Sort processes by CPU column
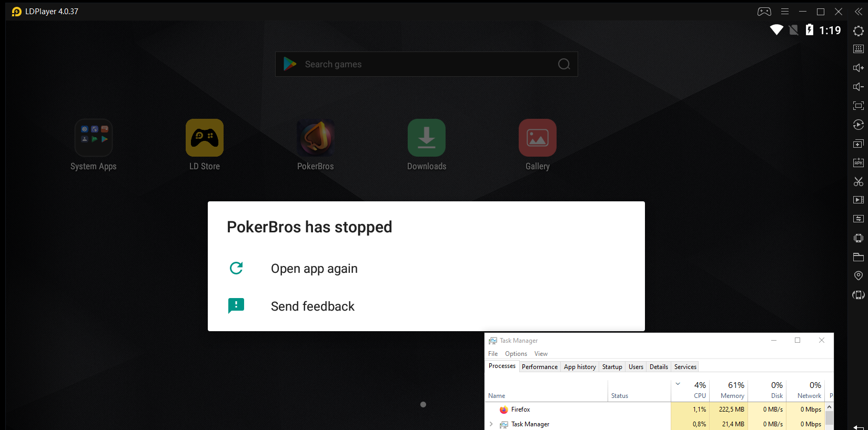Viewport: 868px width, 430px height. 690,391
